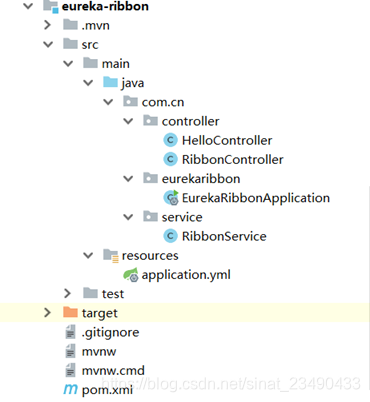This screenshot has height=402, width=370.
Task: Click the mvnw file icon
Action: click(x=70, y=351)
